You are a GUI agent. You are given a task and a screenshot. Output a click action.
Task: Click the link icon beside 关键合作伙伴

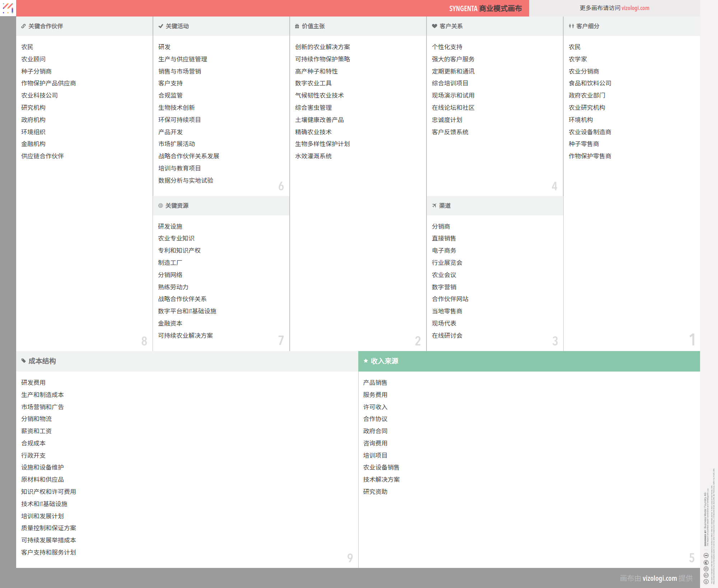point(23,26)
